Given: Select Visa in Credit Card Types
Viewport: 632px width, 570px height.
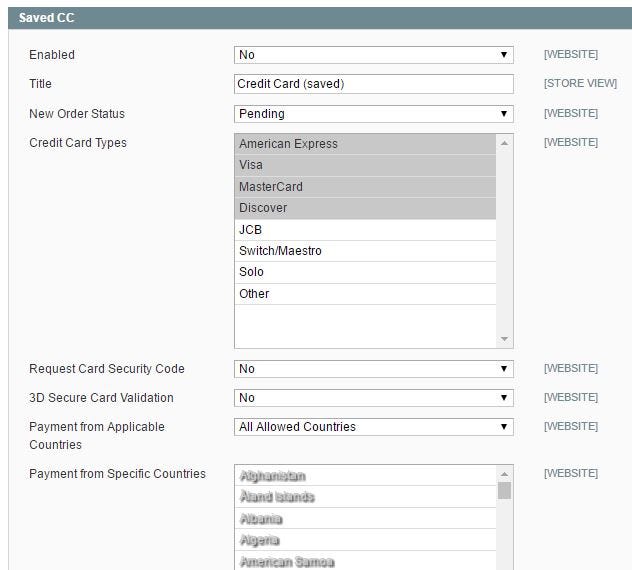Looking at the screenshot, I should pos(365,165).
